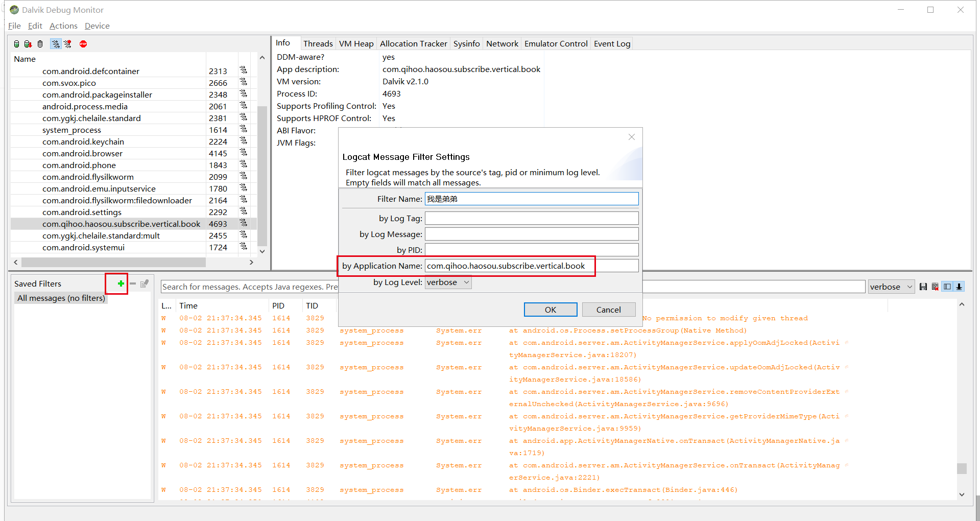Open the verbose level dropdown in logcat toolbar
Image resolution: width=980 pixels, height=521 pixels.
(891, 287)
